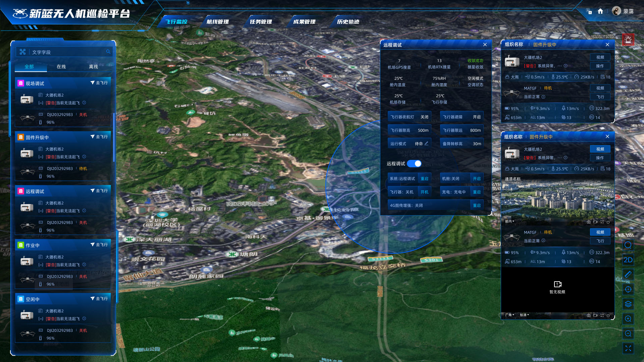Switch to the 航线管理 tab
Screen dimensions: 644x362
click(217, 22)
